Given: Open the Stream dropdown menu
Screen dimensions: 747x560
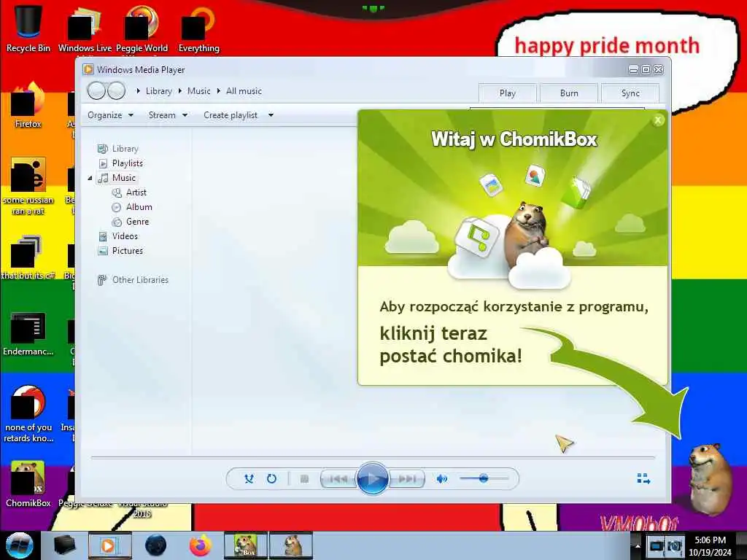Looking at the screenshot, I should (168, 114).
